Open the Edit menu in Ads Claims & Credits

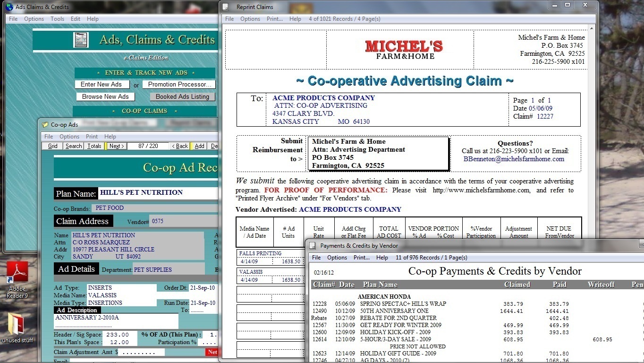76,19
